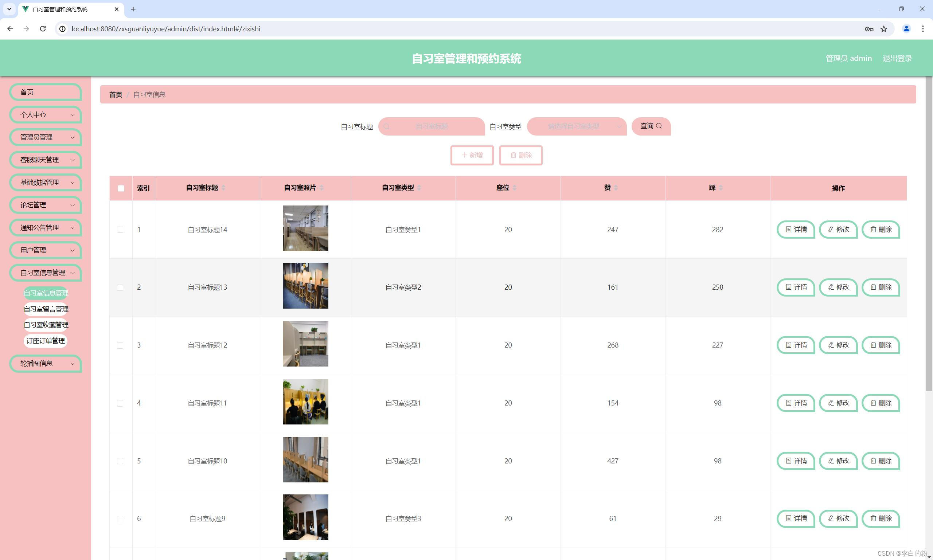Click the 查询 search button
Image resolution: width=933 pixels, height=560 pixels.
651,126
